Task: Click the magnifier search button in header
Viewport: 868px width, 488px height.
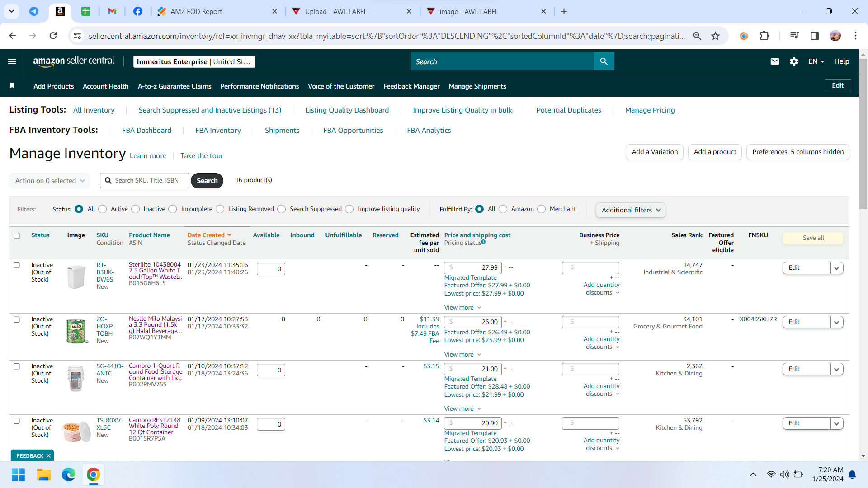Action: click(x=604, y=61)
